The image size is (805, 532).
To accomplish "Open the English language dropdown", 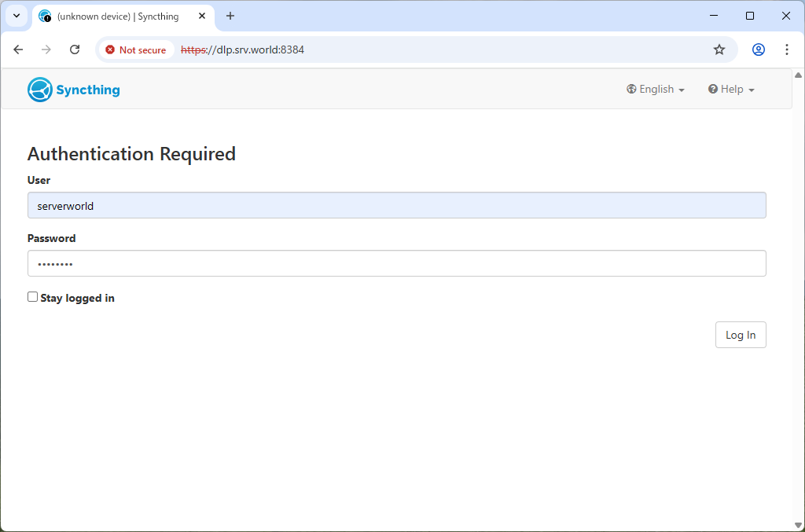I will coord(656,90).
